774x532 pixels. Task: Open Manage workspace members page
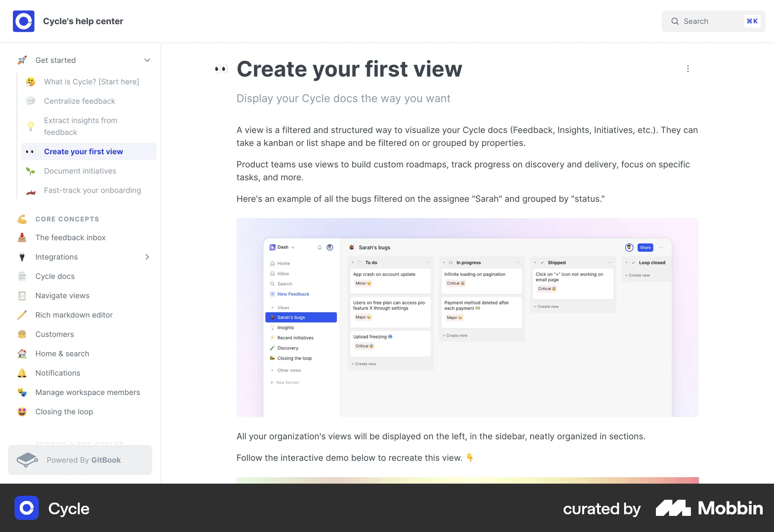click(x=87, y=393)
